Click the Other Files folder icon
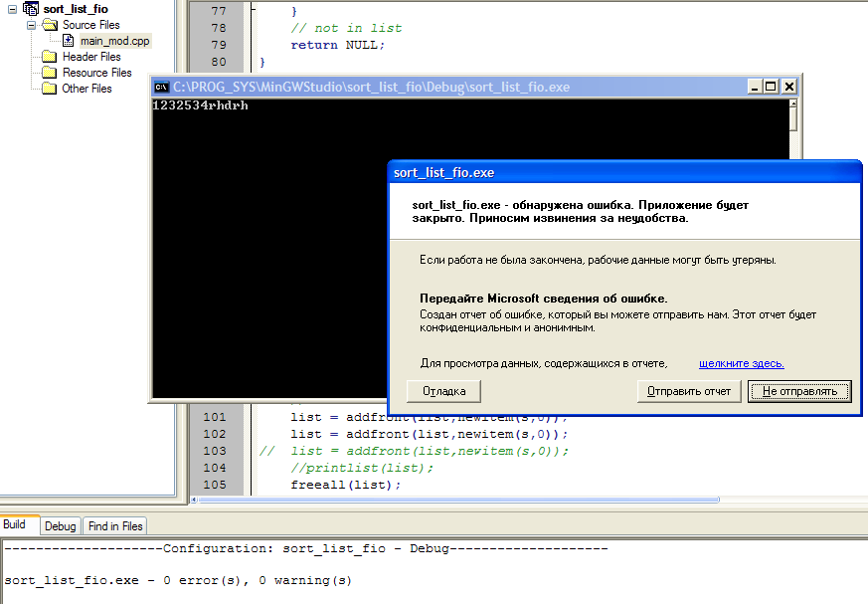The width and height of the screenshot is (868, 604). pos(50,89)
